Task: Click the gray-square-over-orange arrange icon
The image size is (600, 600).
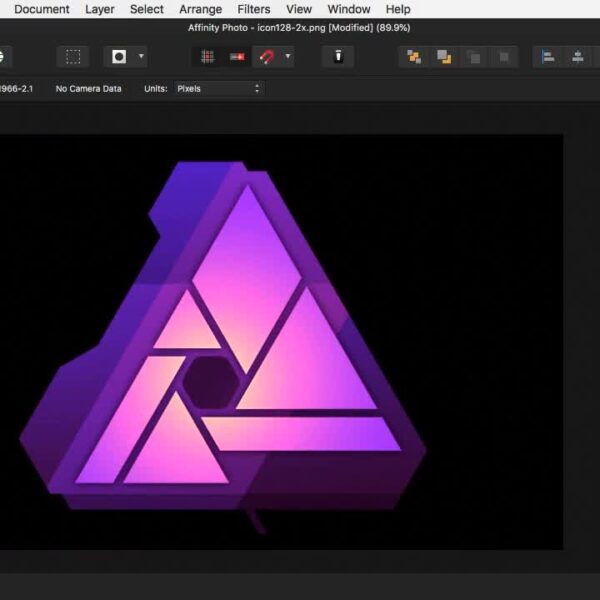Action: tap(443, 57)
